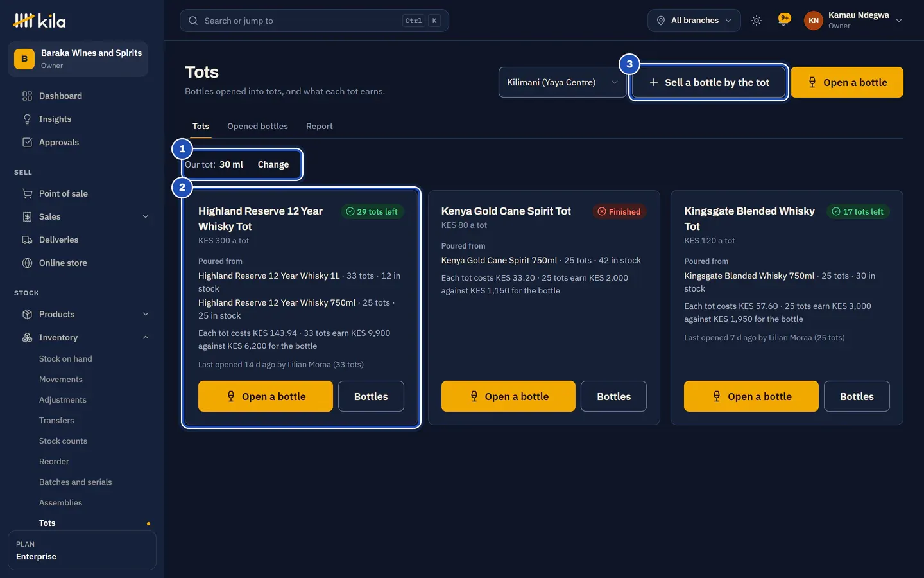View Bottles for Kenya Gold Cane Spirit Tot
This screenshot has width=924, height=578.
pyautogui.click(x=613, y=396)
